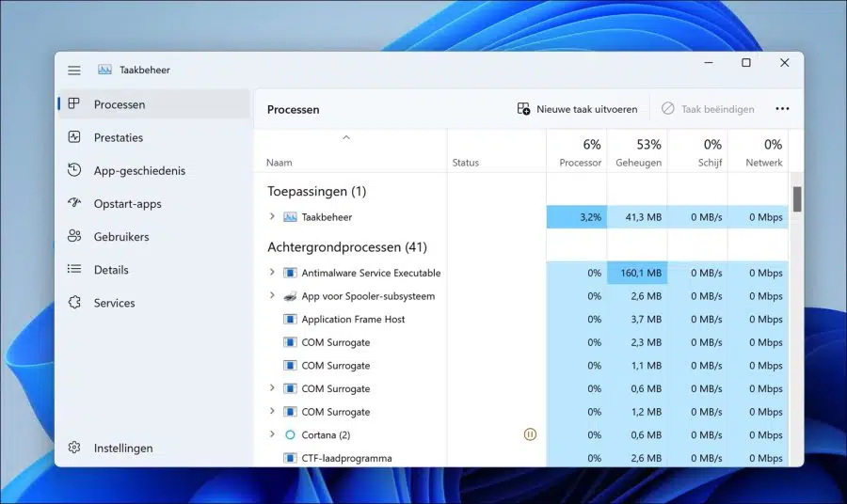Click the Antimalware Service Executable icon

290,273
